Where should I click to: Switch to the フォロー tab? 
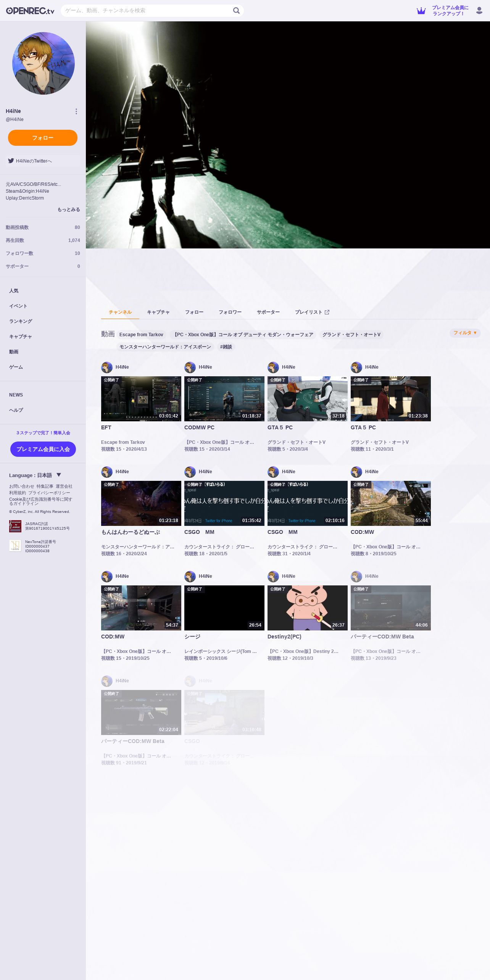point(194,312)
